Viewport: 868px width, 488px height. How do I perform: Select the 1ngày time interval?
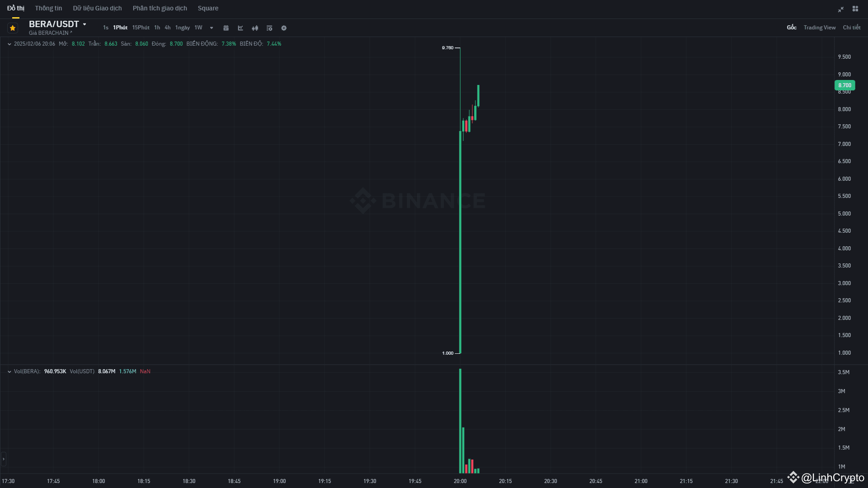182,28
